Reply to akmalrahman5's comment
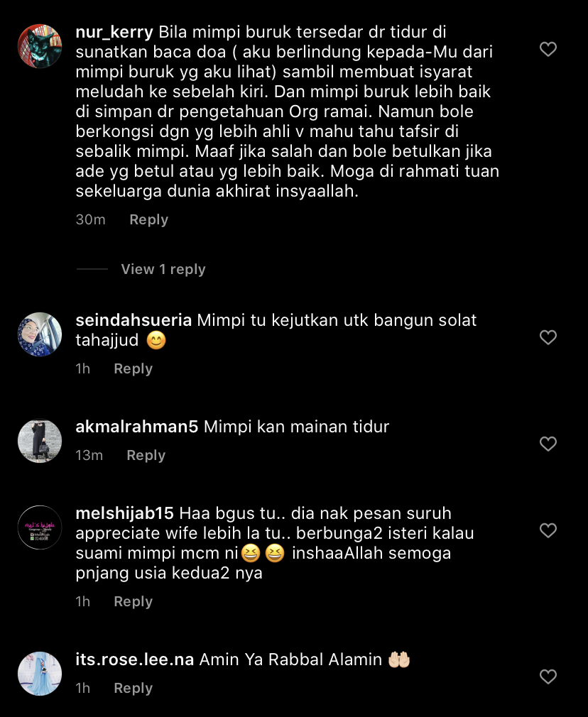Viewport: 588px width, 717px height. tap(146, 456)
